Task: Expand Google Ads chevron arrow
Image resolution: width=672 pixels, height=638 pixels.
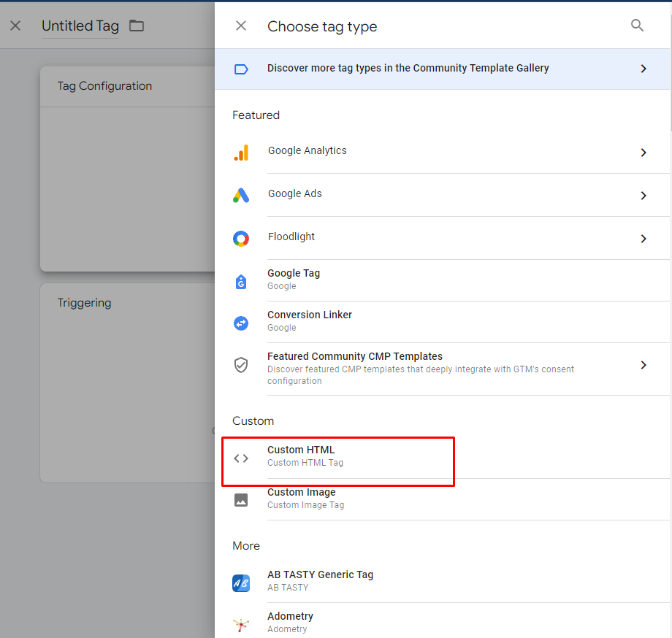Action: coord(644,196)
